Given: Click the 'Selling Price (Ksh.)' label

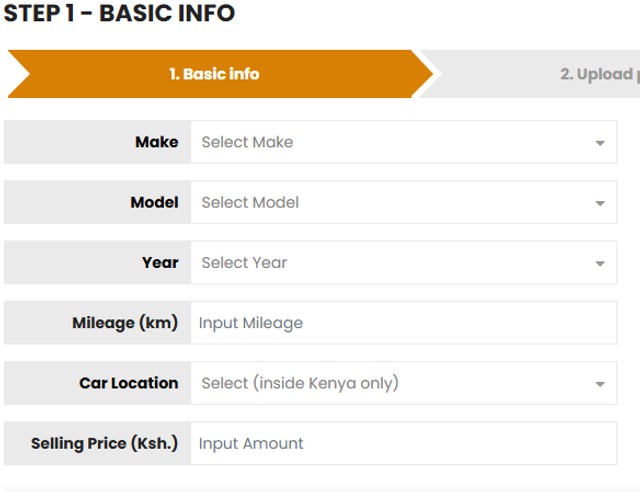Looking at the screenshot, I should pos(104,443).
